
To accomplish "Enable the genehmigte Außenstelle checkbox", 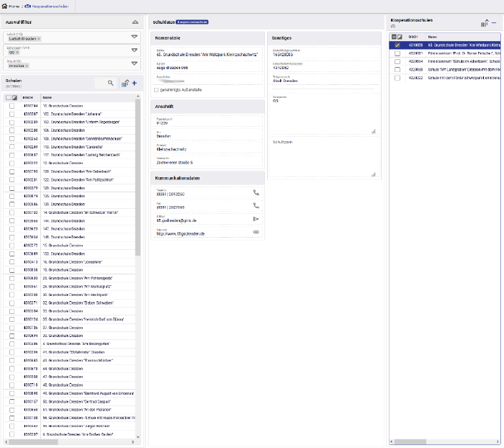I will coord(157,90).
